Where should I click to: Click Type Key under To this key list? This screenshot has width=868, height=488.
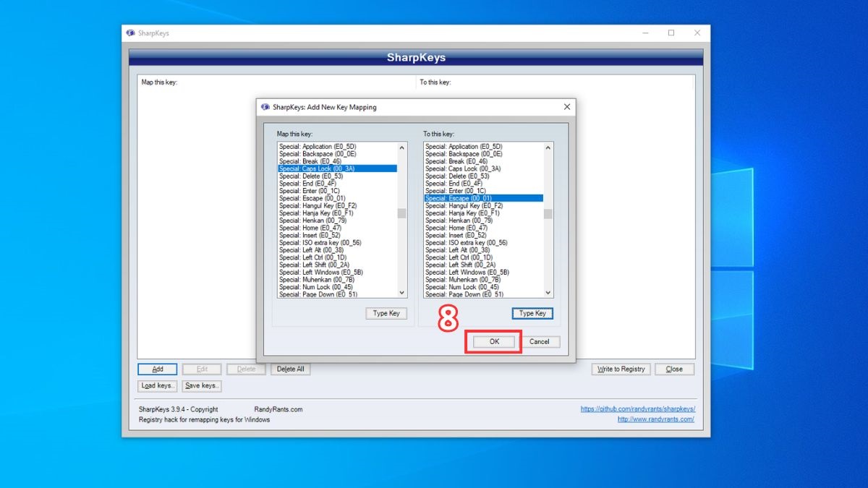[x=533, y=314]
